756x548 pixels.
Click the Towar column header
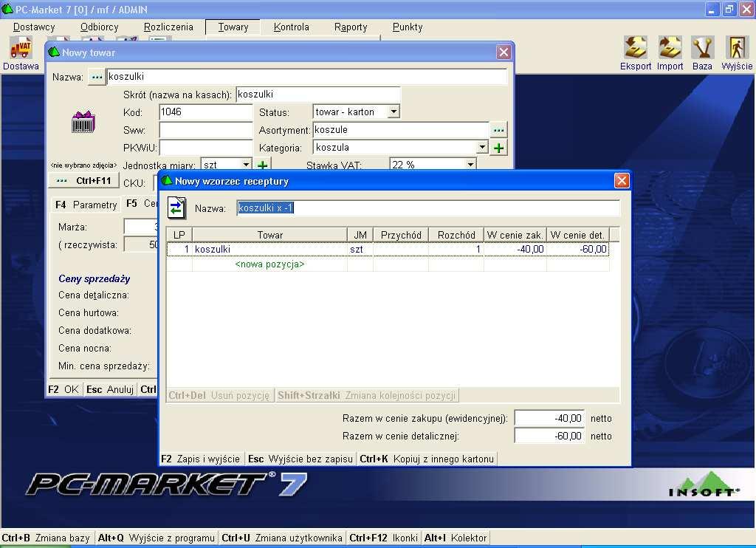click(x=270, y=235)
